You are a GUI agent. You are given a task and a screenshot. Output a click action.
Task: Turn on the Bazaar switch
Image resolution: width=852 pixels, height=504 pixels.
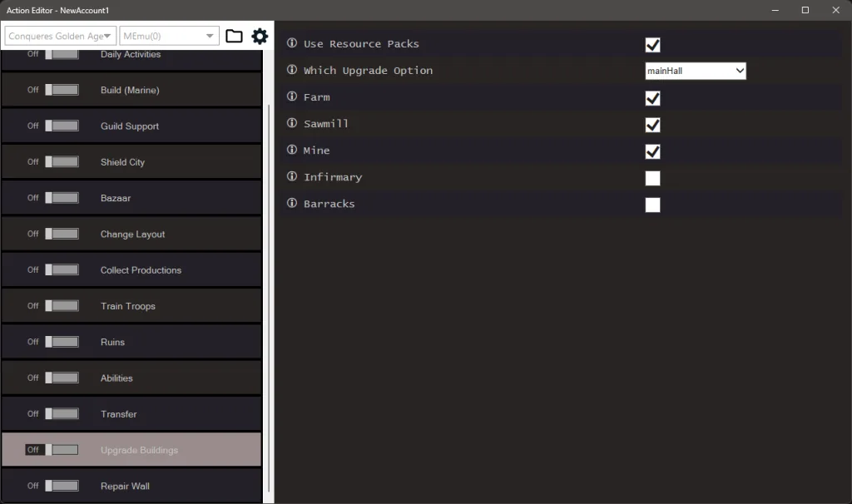pos(62,198)
